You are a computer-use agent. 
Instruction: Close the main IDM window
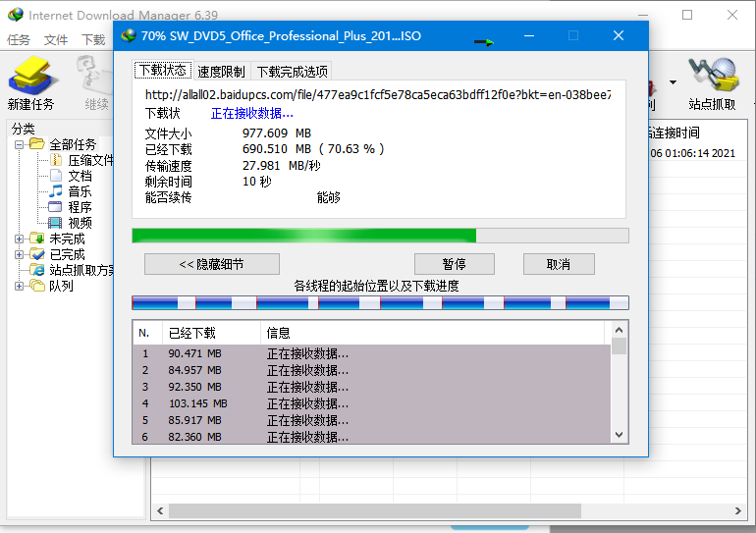click(732, 15)
